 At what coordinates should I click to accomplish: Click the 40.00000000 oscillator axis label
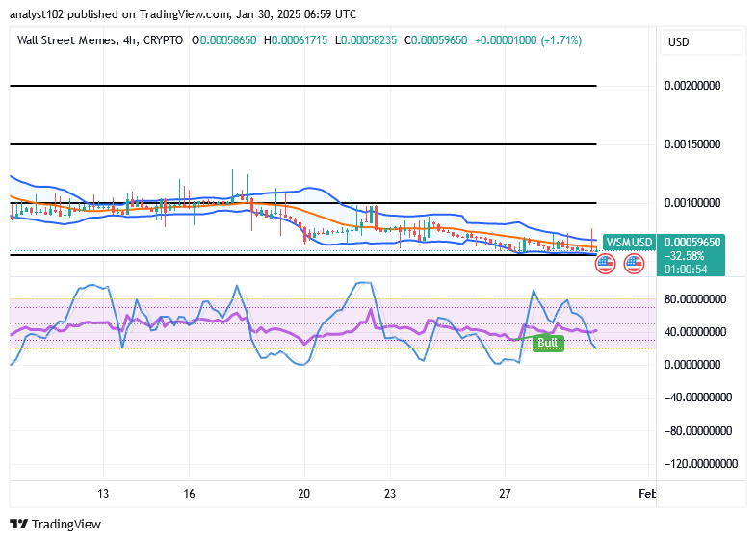(695, 332)
